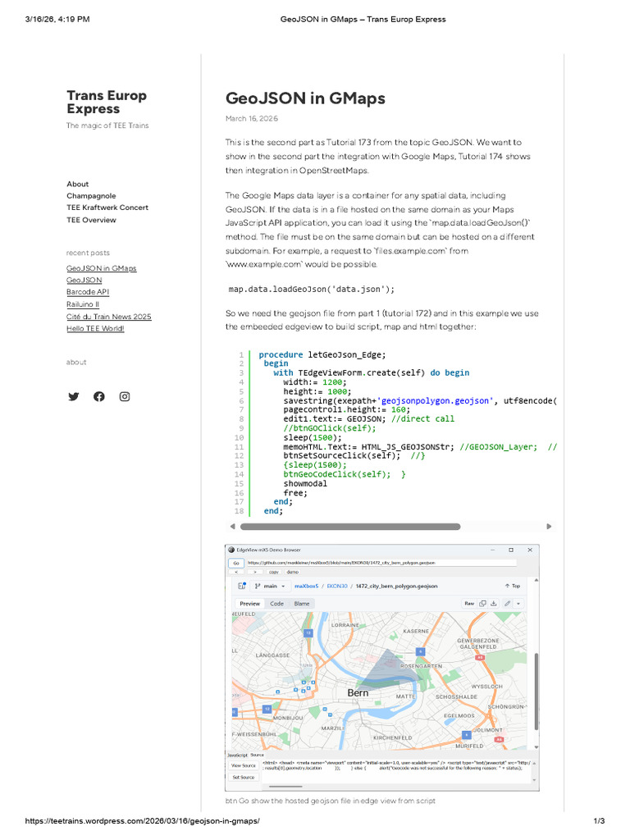Click the download raw file icon
Image resolution: width=630 pixels, height=840 pixels.
point(494,604)
